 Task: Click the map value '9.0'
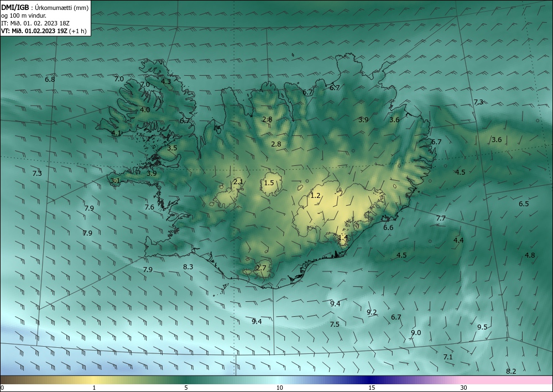[x=416, y=332]
